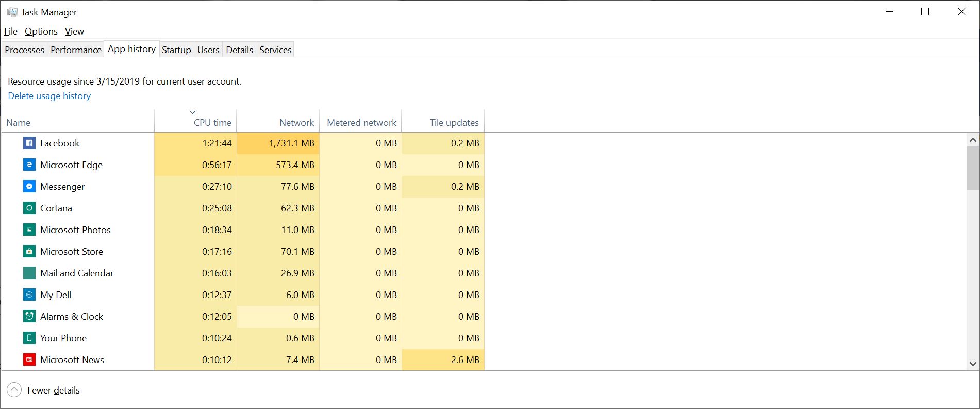980x409 pixels.
Task: Switch to the Users tab
Action: point(208,50)
